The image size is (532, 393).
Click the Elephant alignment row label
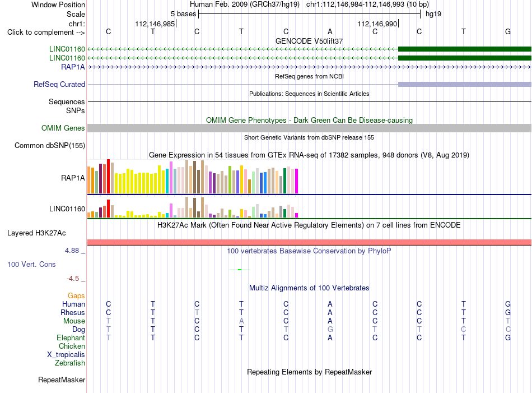click(71, 337)
